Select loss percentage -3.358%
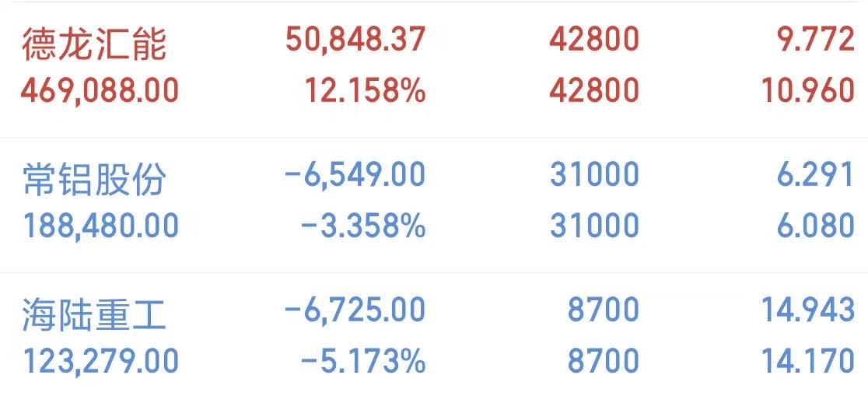The height and width of the screenshot is (403, 868). (362, 226)
